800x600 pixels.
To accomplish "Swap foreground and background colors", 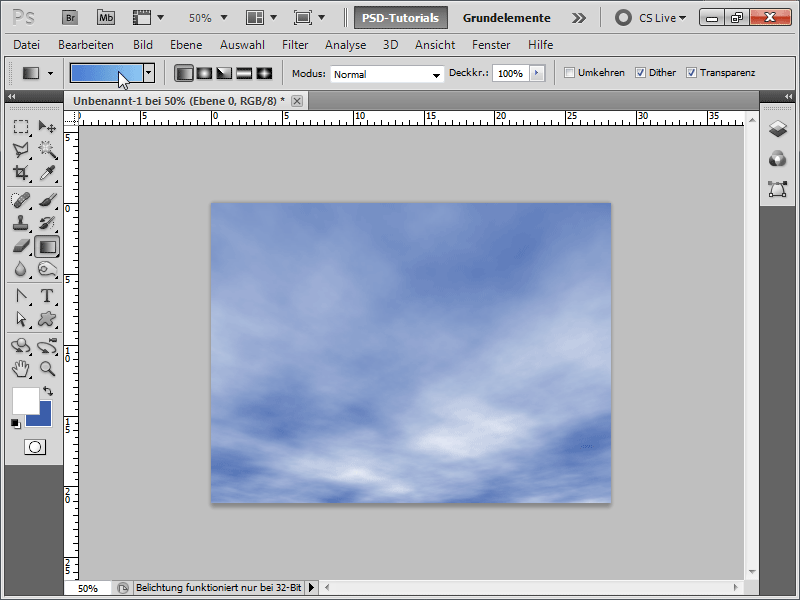I will [x=48, y=391].
